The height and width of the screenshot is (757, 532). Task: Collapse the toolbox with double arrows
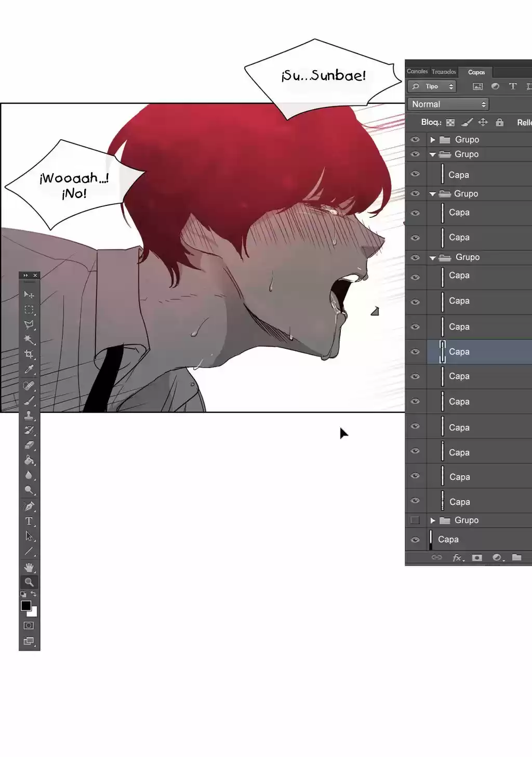25,275
